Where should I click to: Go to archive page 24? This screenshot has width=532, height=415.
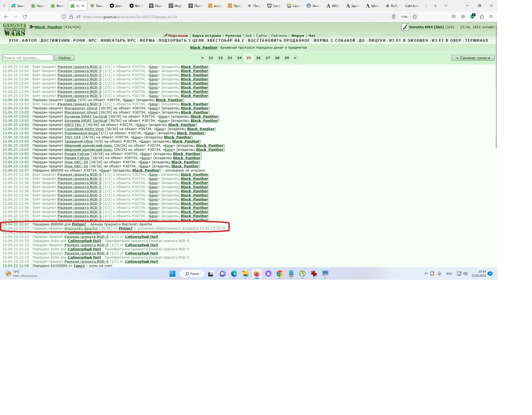click(239, 58)
